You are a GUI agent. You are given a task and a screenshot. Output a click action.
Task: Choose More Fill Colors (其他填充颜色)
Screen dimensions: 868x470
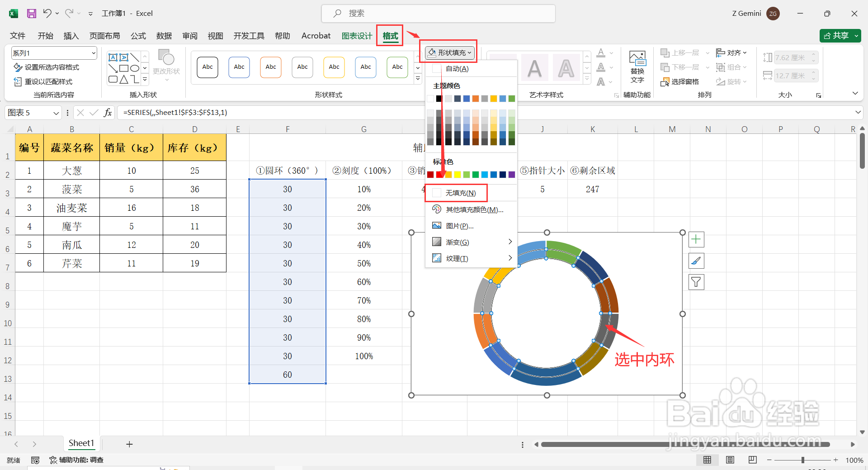click(x=471, y=209)
